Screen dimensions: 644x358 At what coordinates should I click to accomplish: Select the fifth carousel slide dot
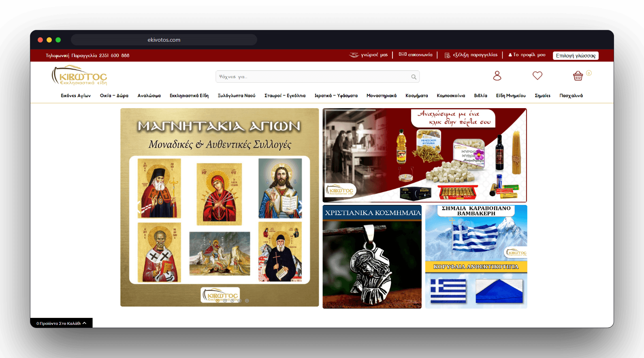click(247, 300)
